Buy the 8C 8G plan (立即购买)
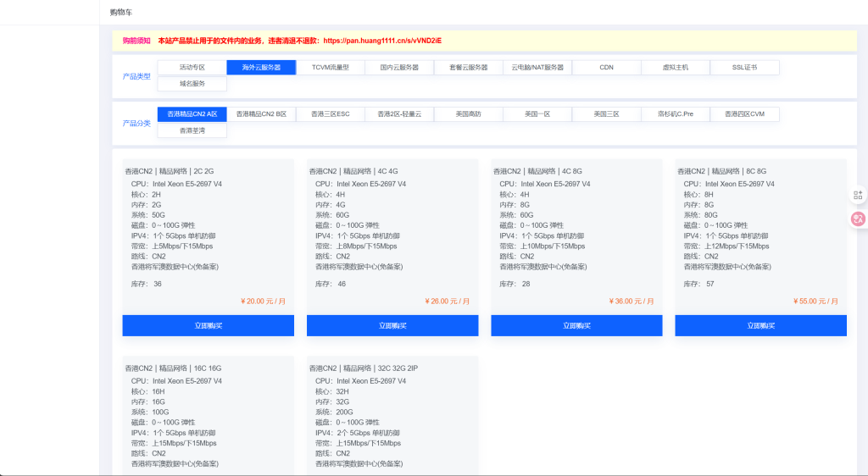This screenshot has width=868, height=476. (760, 325)
